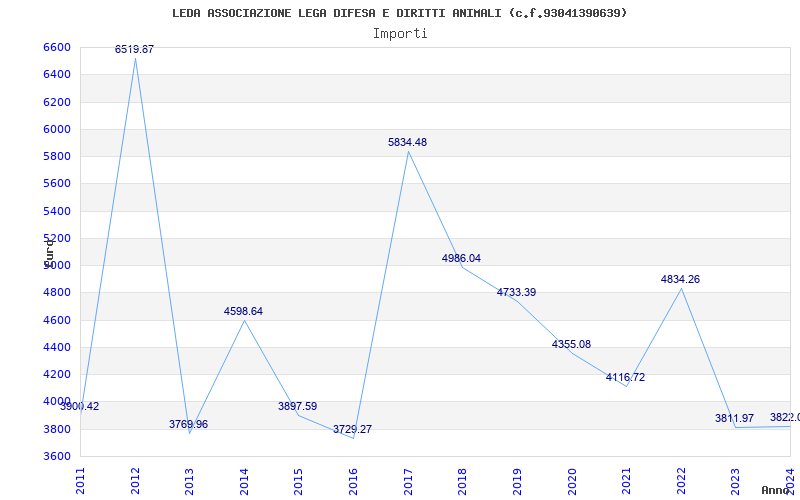Select the 4355.08 data label

pyautogui.click(x=571, y=345)
